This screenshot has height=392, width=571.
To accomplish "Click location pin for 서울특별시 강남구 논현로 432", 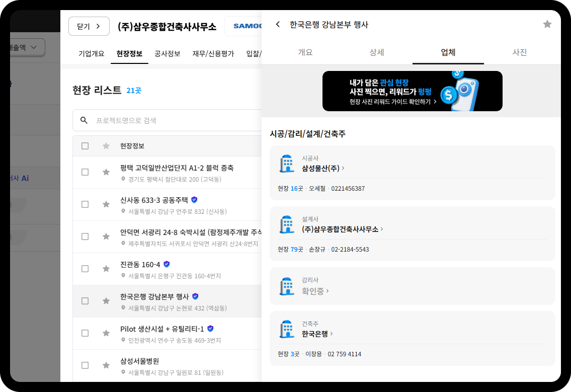I will pyautogui.click(x=123, y=308).
